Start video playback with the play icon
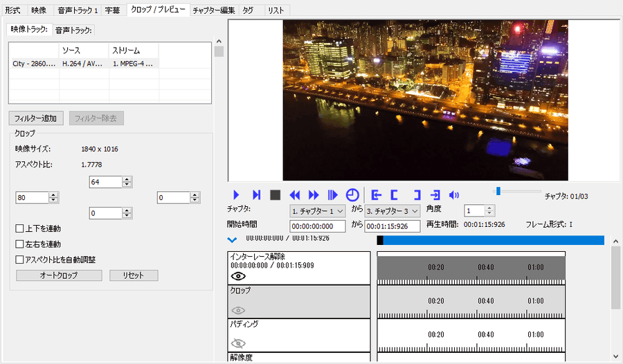 point(236,194)
